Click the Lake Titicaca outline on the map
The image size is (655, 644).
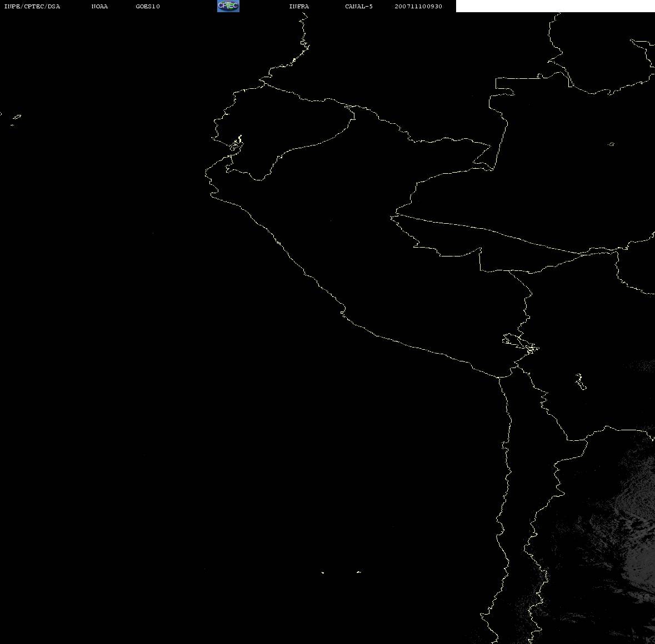pyautogui.click(x=521, y=344)
